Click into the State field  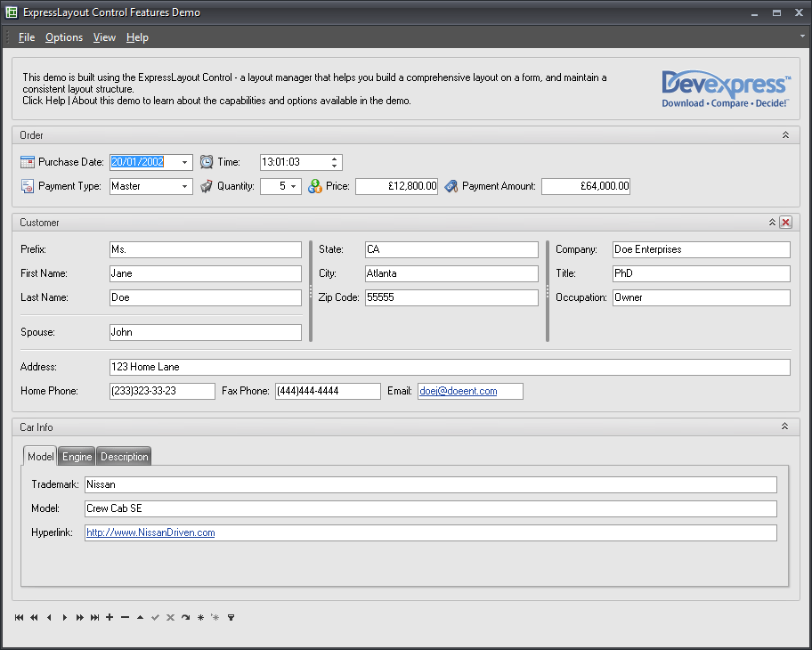[x=451, y=249]
